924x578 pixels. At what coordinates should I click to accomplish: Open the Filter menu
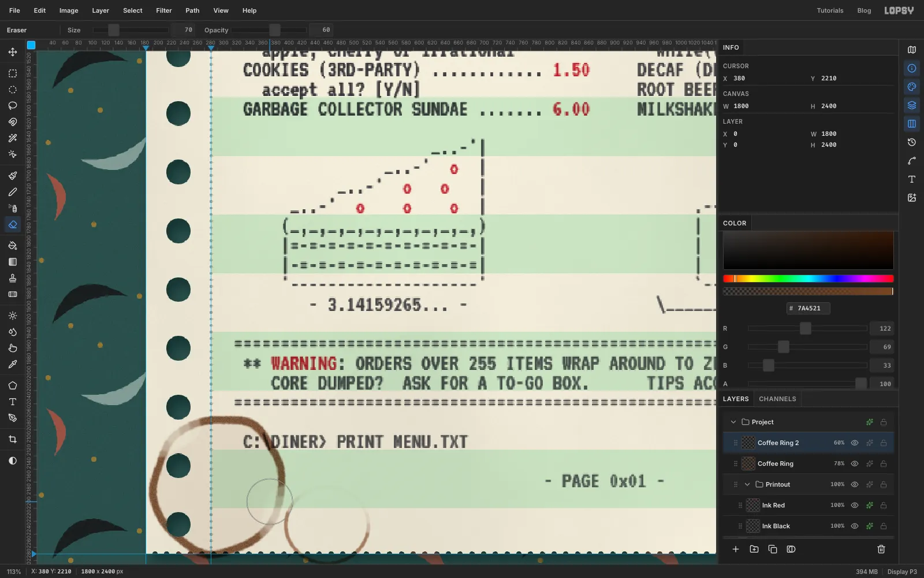point(164,10)
